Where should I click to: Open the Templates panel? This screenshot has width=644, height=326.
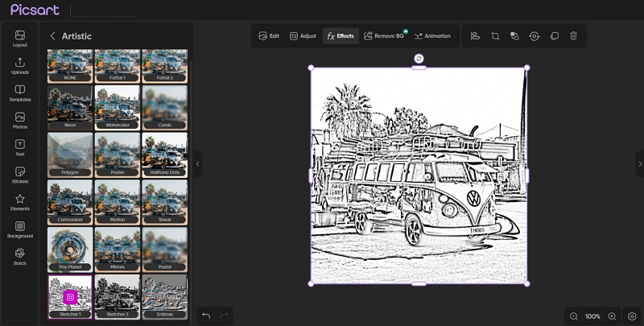coord(19,93)
